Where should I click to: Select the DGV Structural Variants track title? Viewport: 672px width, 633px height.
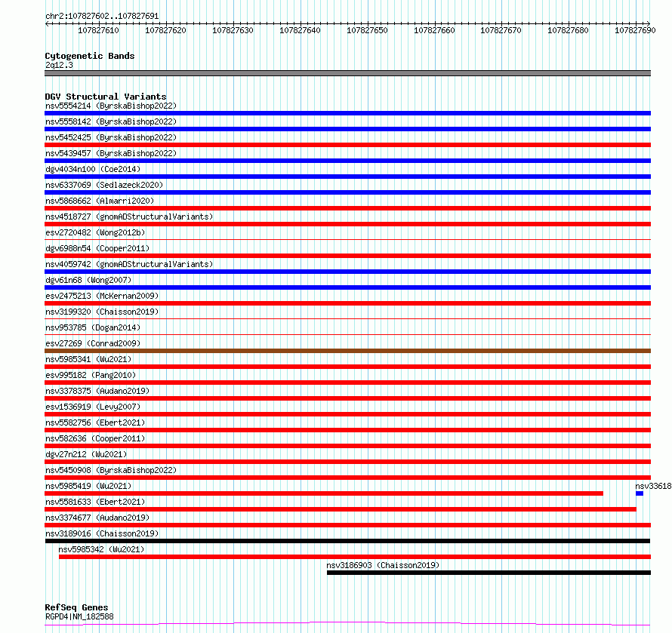[x=106, y=97]
